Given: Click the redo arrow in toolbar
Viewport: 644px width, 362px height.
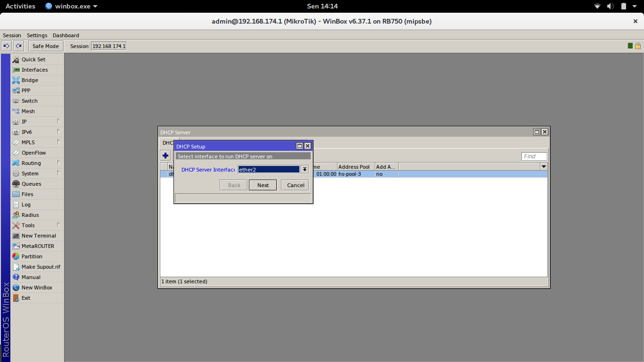Looking at the screenshot, I should tap(18, 46).
